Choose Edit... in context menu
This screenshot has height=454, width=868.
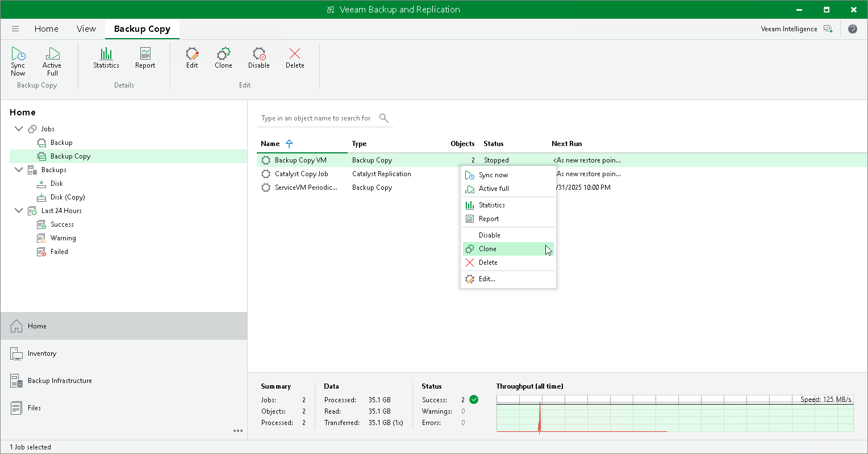tap(508, 279)
